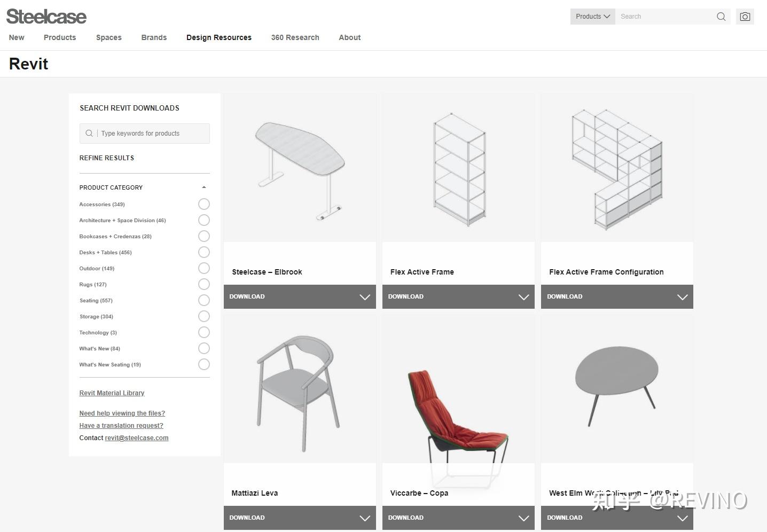
Task: Open the About navigation menu
Action: click(350, 37)
